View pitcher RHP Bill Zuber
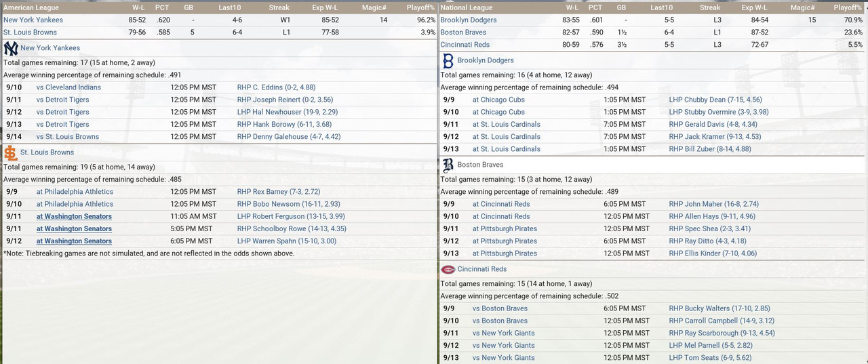 coord(710,148)
